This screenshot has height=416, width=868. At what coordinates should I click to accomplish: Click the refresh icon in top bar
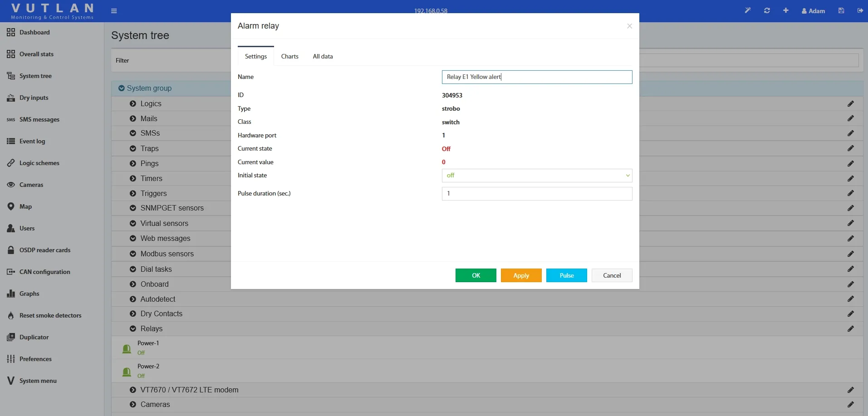pos(767,10)
